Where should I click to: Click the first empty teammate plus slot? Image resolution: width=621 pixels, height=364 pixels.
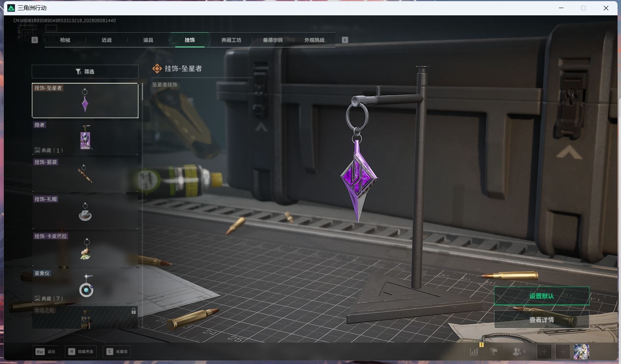point(544,351)
